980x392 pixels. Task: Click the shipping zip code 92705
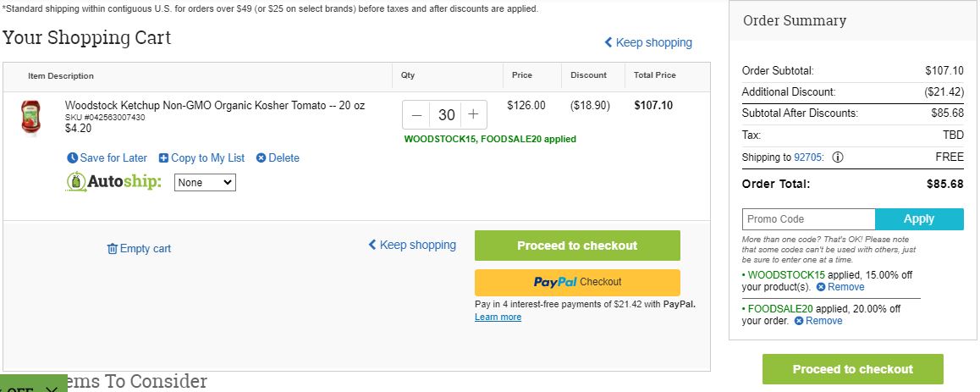tap(809, 157)
